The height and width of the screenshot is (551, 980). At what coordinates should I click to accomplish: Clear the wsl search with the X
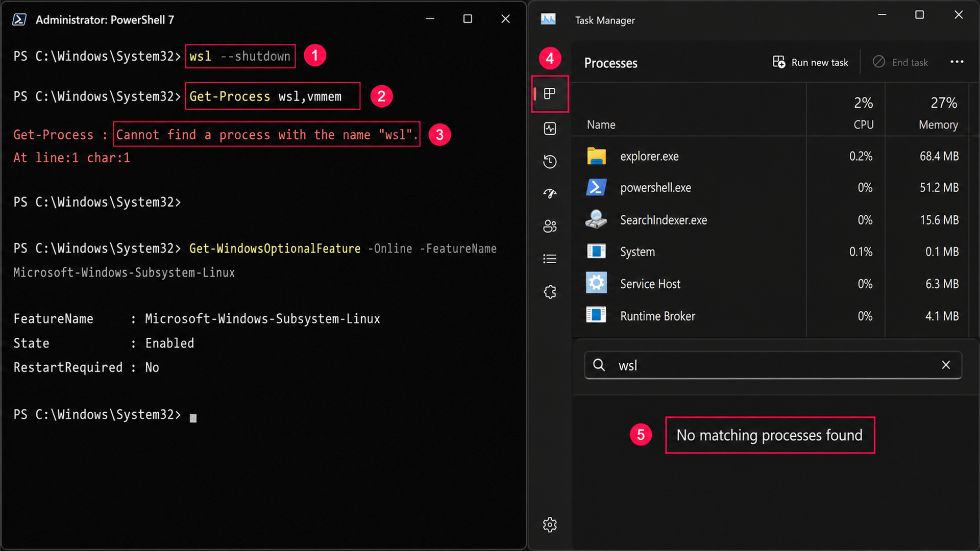[x=946, y=365]
